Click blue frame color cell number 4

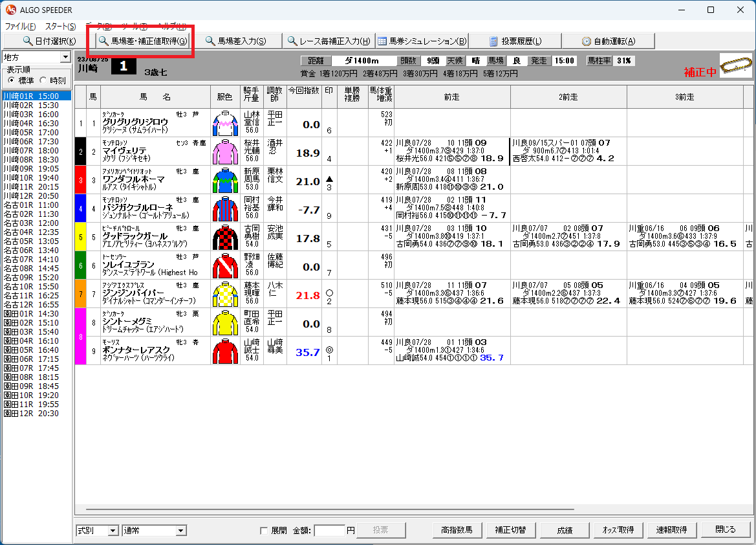click(x=81, y=208)
